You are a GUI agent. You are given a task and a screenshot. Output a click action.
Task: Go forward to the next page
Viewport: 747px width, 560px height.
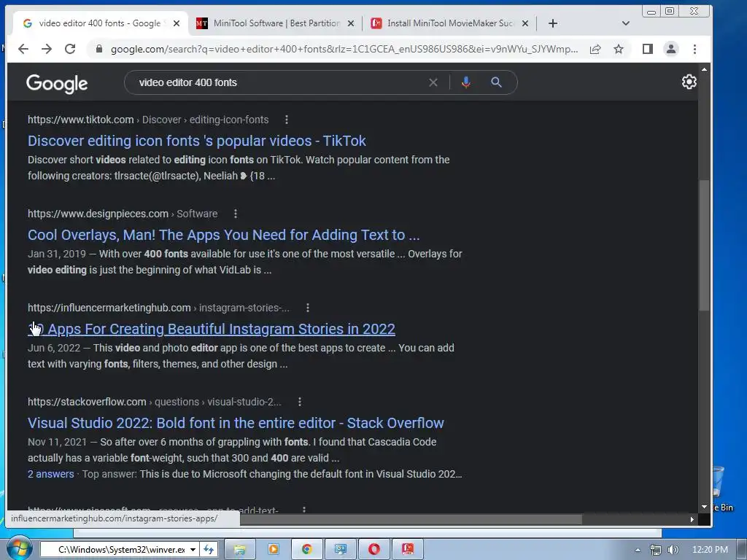pos(46,49)
